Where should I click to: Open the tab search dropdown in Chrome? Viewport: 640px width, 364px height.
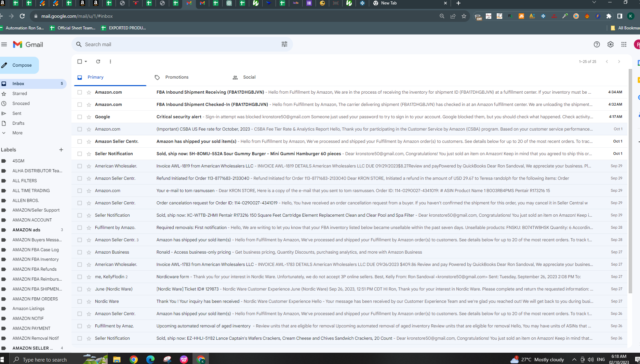pyautogui.click(x=594, y=2)
